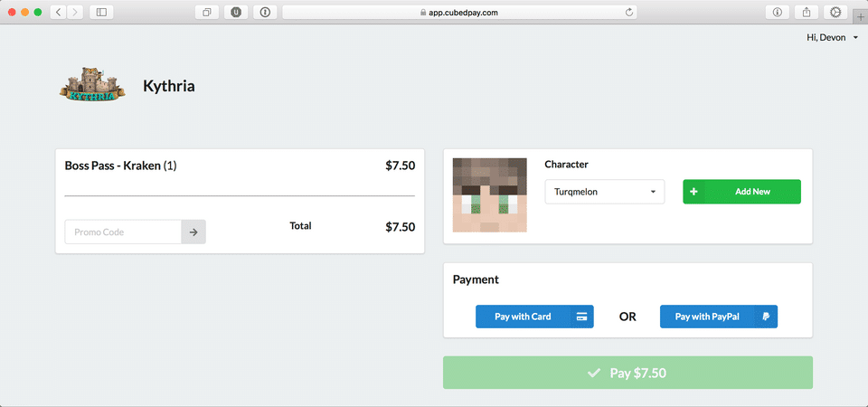The height and width of the screenshot is (407, 868).
Task: Click the Add New character button
Action: pos(741,192)
